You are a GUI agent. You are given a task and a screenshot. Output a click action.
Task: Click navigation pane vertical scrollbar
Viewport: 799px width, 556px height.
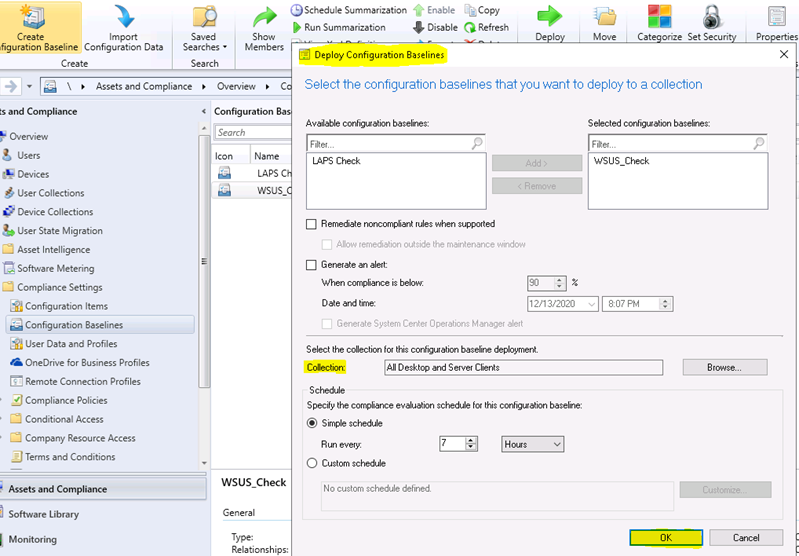click(204, 260)
